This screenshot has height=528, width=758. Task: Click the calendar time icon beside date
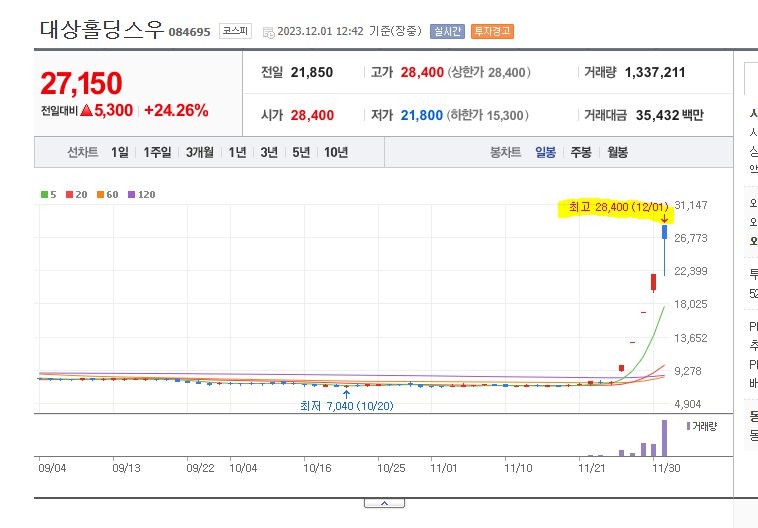[268, 32]
